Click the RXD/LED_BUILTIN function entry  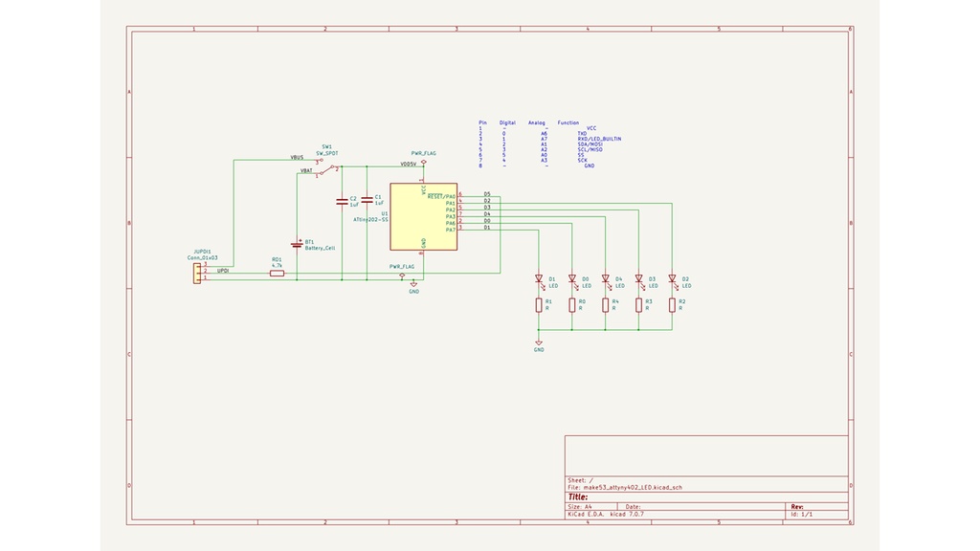[600, 139]
